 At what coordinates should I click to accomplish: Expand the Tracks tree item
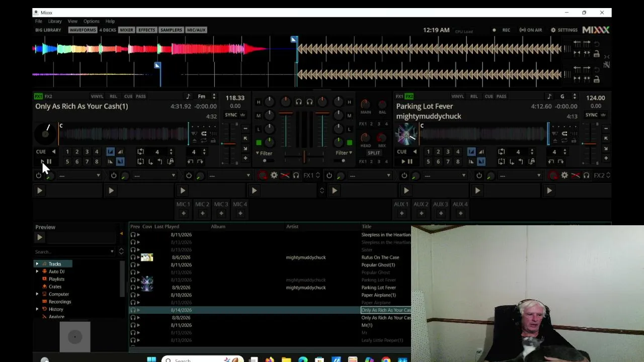(x=37, y=264)
